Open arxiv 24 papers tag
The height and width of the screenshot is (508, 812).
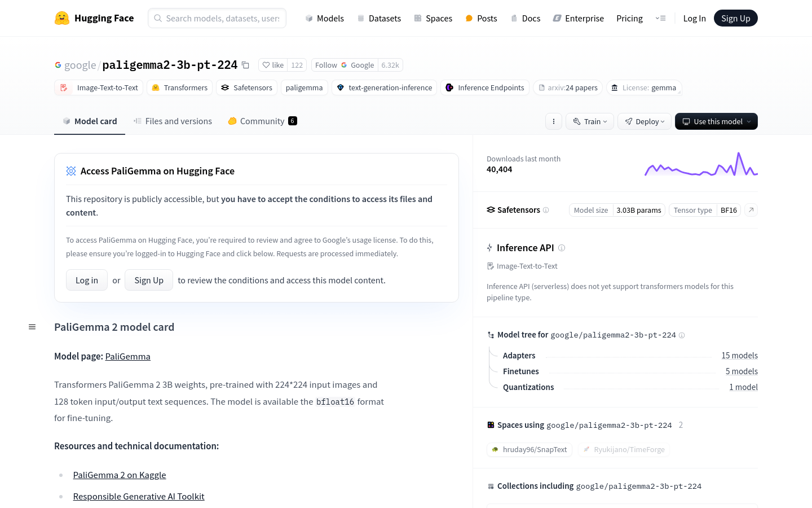pyautogui.click(x=568, y=87)
